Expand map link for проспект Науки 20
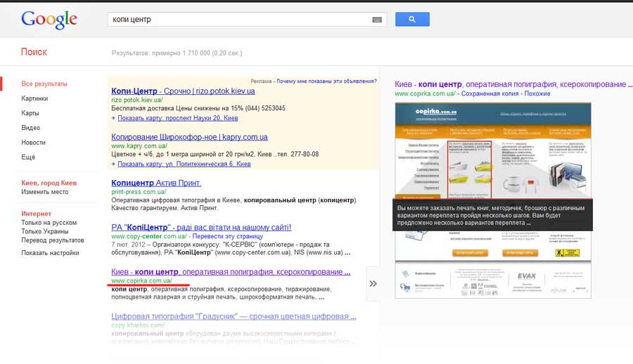The width and height of the screenshot is (633, 364). pos(178,118)
